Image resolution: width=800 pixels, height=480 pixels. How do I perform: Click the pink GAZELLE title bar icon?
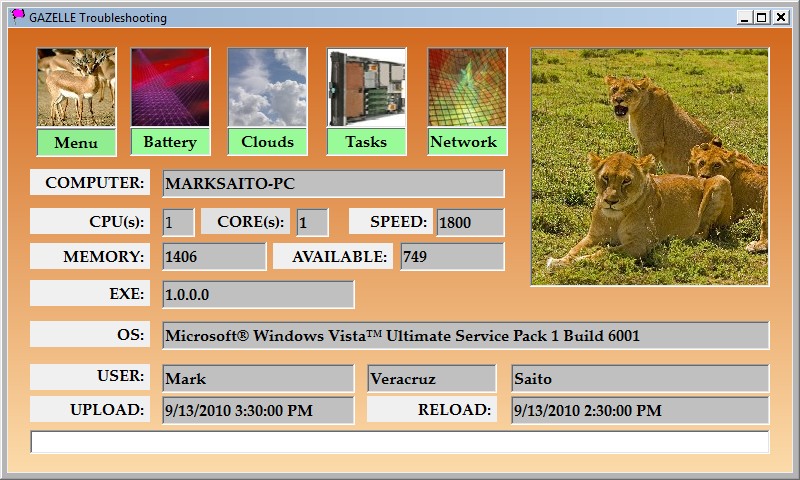tap(18, 16)
